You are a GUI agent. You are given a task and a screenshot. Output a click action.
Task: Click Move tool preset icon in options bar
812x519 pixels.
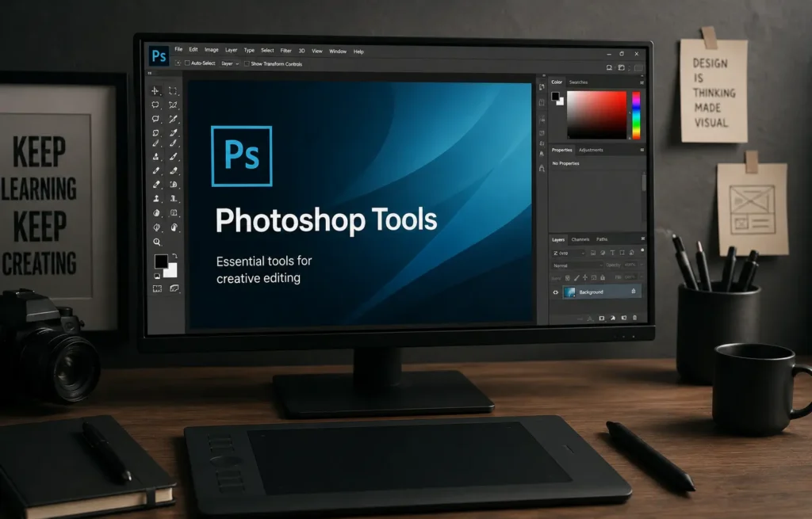click(178, 63)
